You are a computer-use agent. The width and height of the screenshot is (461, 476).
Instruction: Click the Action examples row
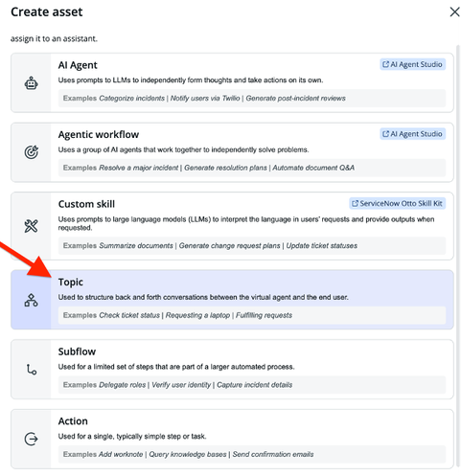tap(252, 454)
